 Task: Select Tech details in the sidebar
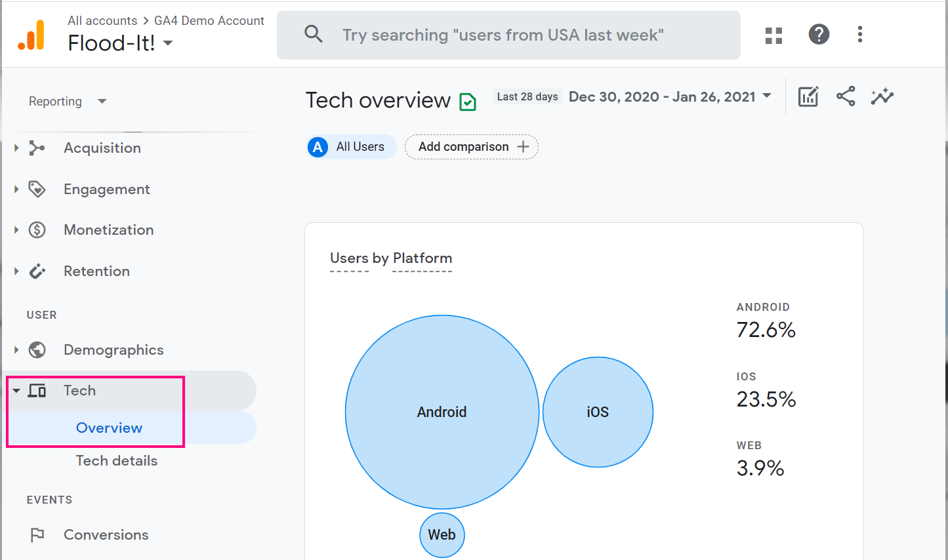pyautogui.click(x=117, y=461)
